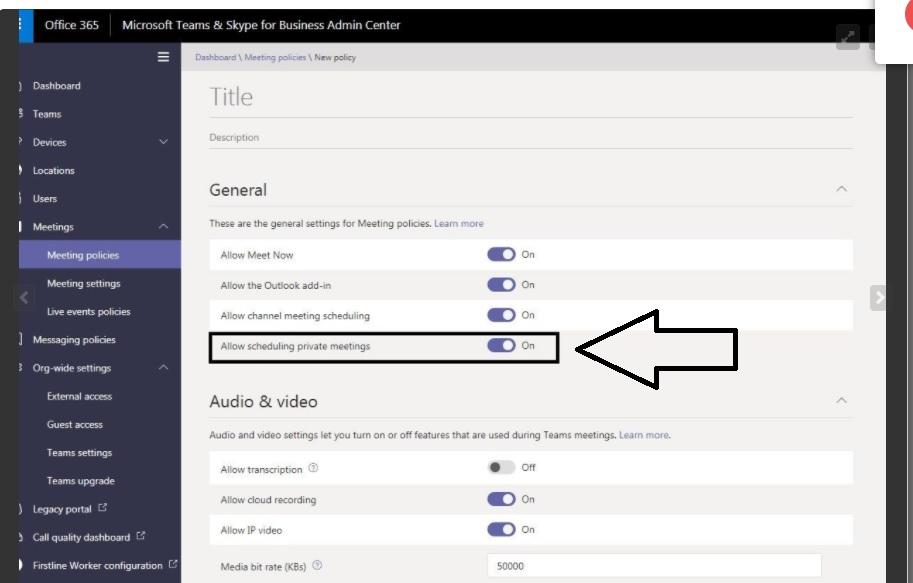Click external link icon beside Call quality dashboard
Viewport: 913px width, 583px height.
pyautogui.click(x=140, y=537)
